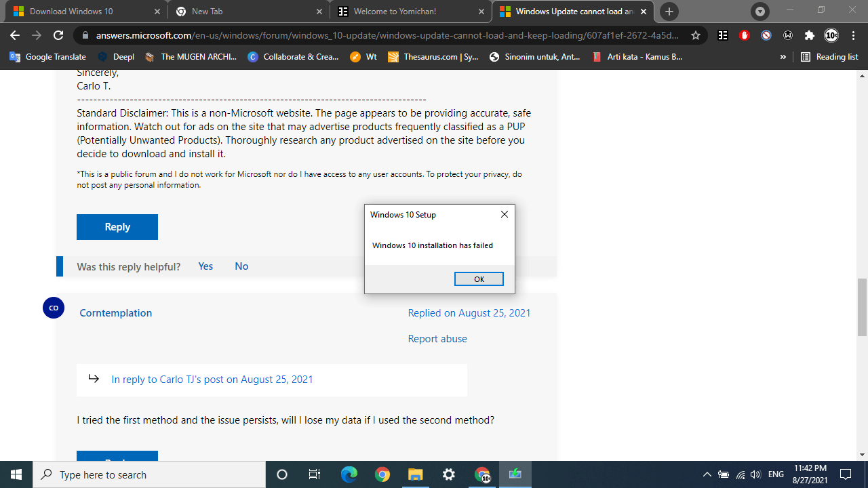Open Settings gear from the taskbar
The width and height of the screenshot is (868, 488).
coord(448,474)
